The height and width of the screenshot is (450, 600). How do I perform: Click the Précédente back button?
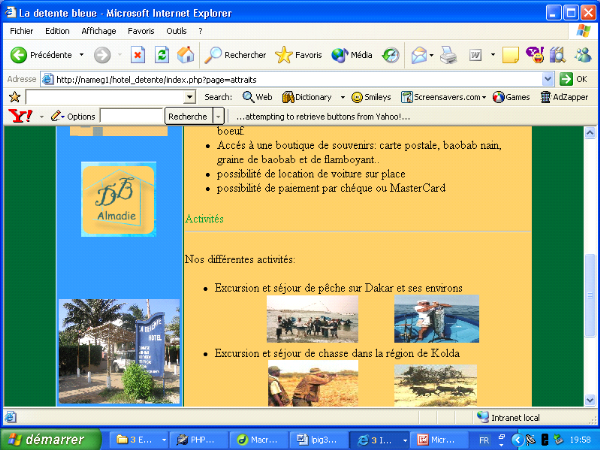tap(42, 55)
